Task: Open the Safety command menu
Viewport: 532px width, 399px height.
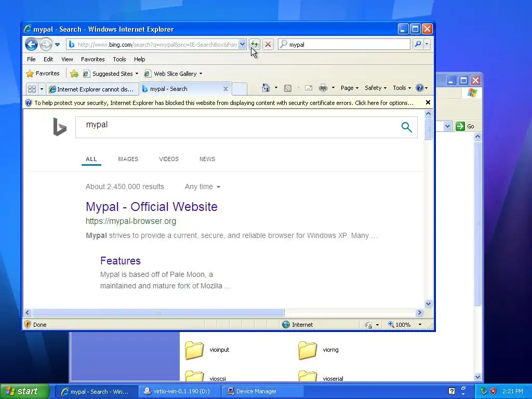Action: coord(375,88)
